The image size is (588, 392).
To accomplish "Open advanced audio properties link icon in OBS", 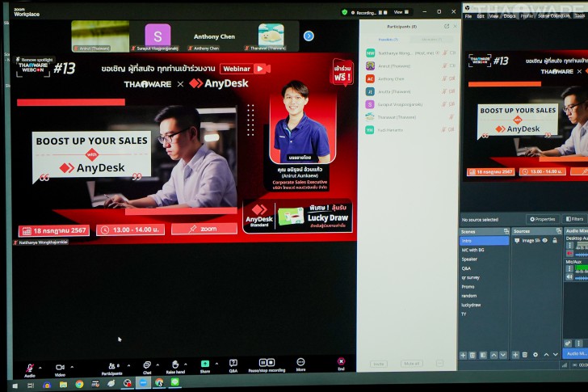I will click(x=568, y=344).
